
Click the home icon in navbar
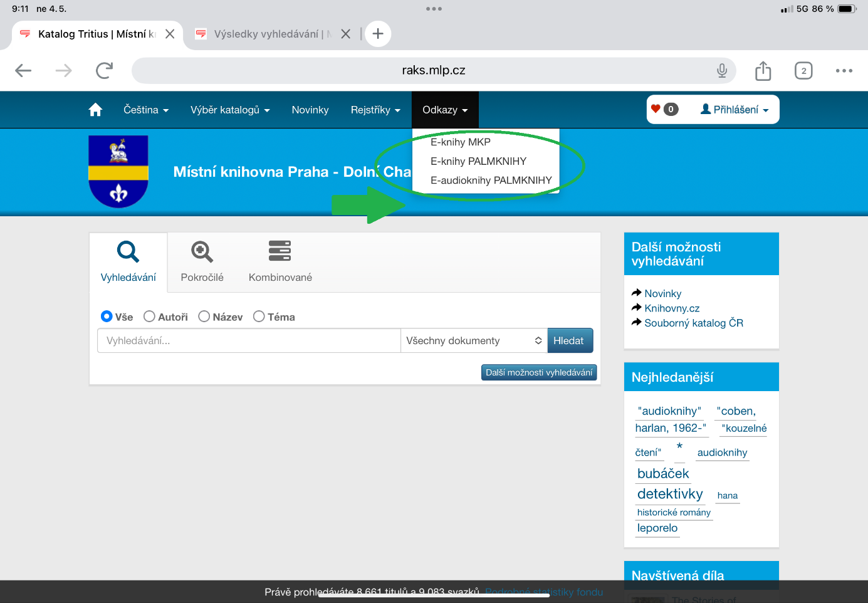(95, 110)
